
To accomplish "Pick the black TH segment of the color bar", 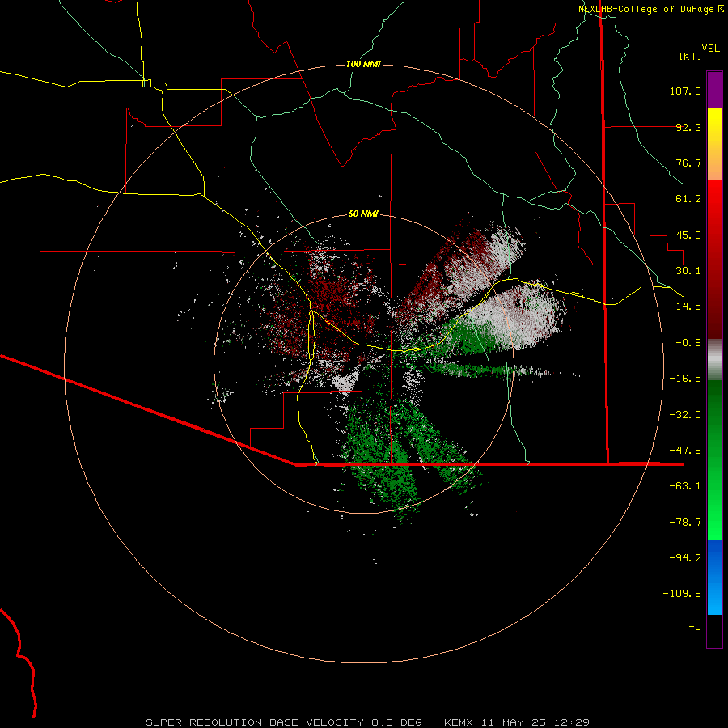I will [714, 630].
